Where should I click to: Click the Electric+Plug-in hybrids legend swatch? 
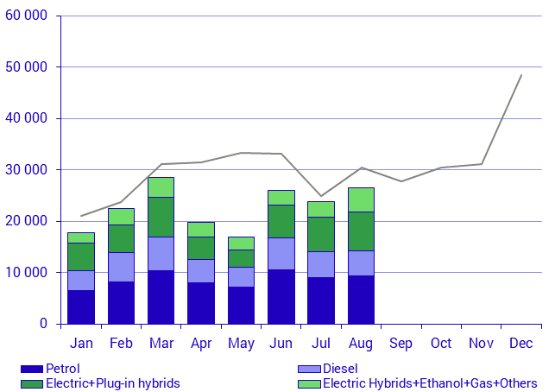(x=32, y=384)
